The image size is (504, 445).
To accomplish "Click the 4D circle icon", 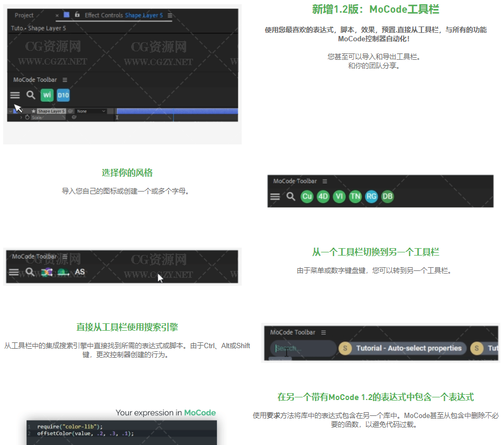I will coord(323,196).
